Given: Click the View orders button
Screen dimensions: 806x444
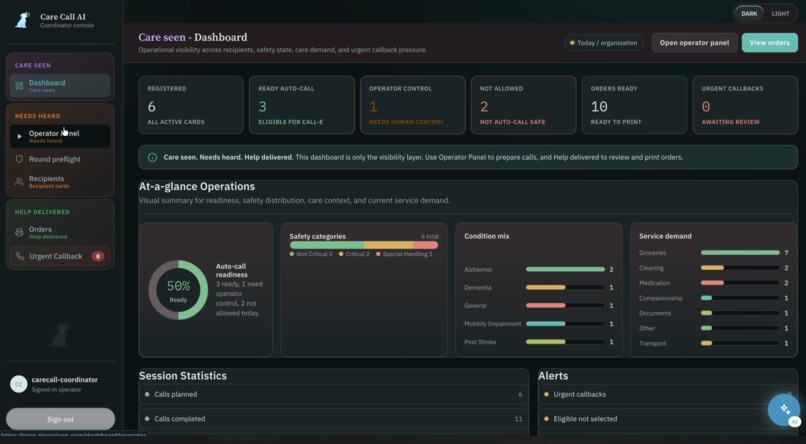Looking at the screenshot, I should point(770,43).
